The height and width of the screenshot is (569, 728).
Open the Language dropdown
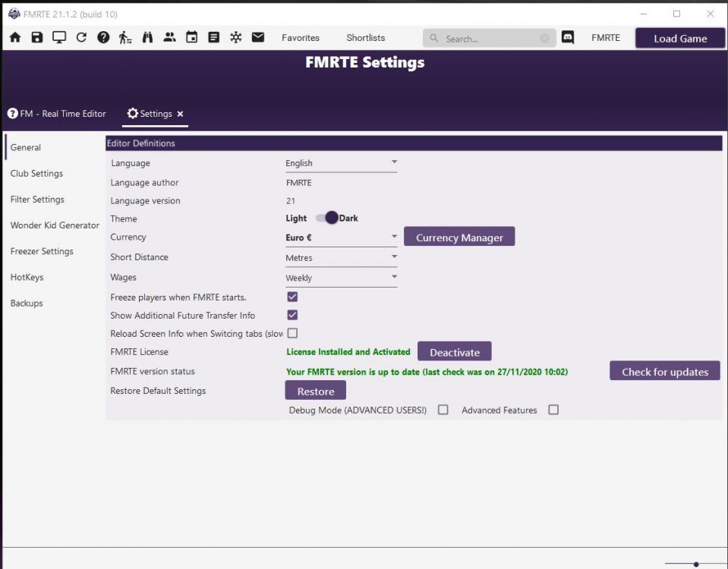coord(341,163)
